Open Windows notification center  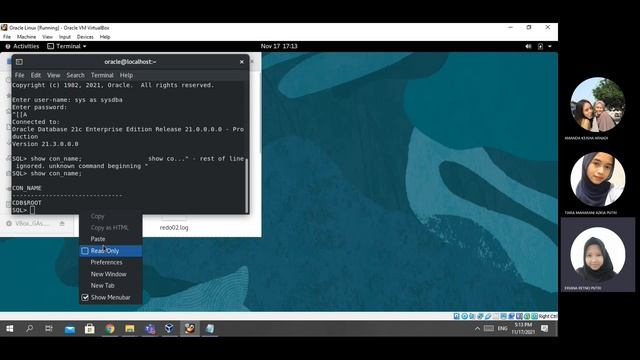(544, 329)
